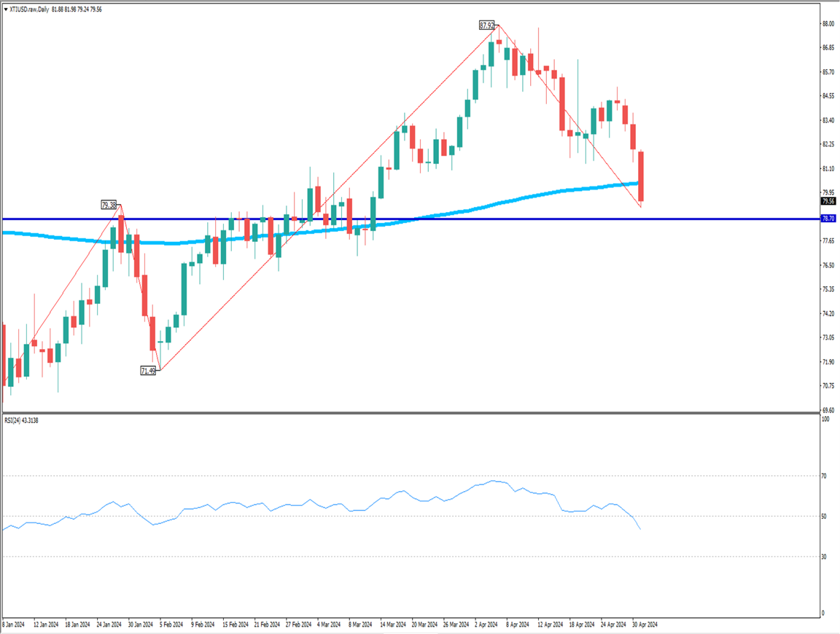Click the RSI(24) 43.3138 indicator label
This screenshot has width=840, height=634.
coord(21,420)
